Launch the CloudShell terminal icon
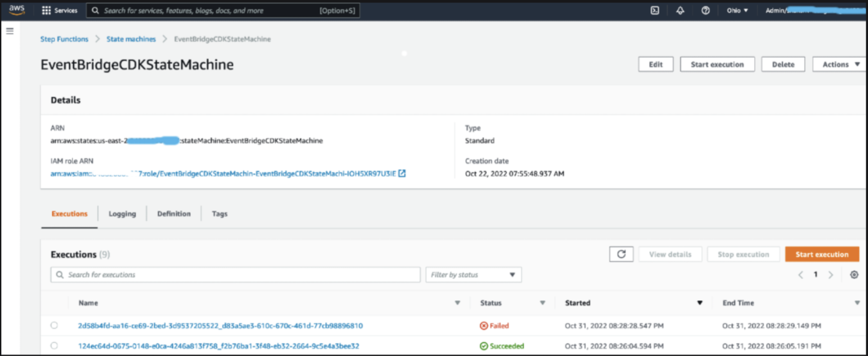 click(655, 10)
